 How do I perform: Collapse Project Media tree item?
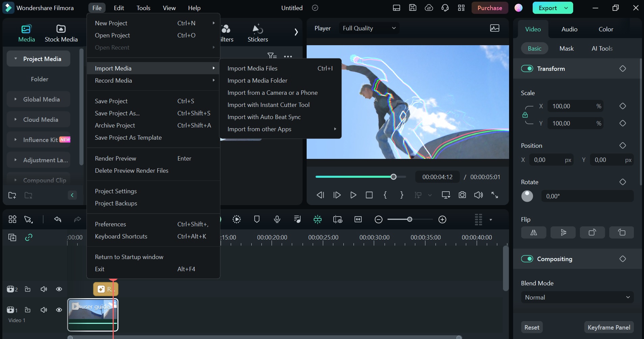[x=16, y=59]
